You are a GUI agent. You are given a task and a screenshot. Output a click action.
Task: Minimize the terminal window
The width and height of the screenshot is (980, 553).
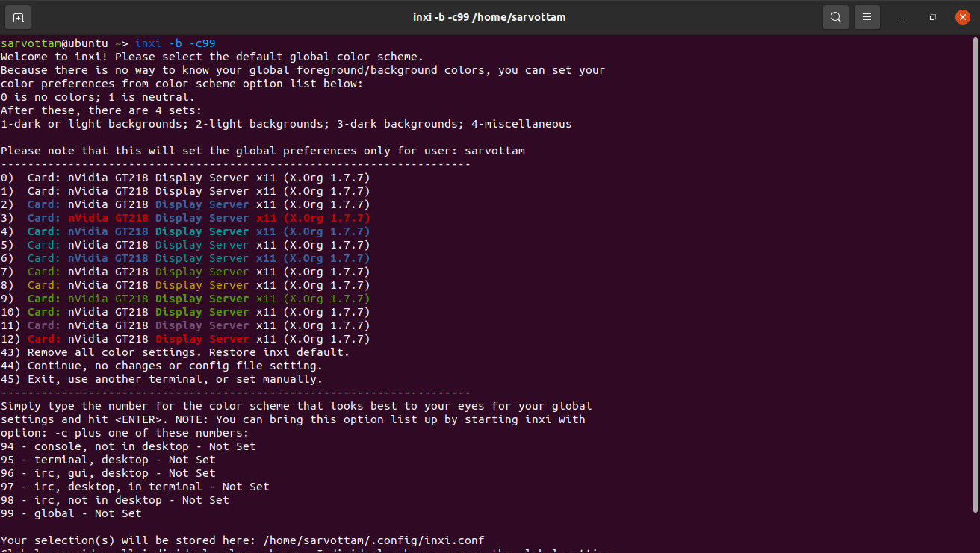click(902, 17)
